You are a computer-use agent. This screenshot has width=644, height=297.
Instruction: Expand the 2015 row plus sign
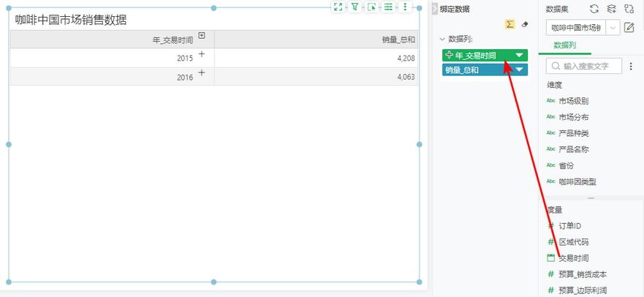[x=202, y=54]
